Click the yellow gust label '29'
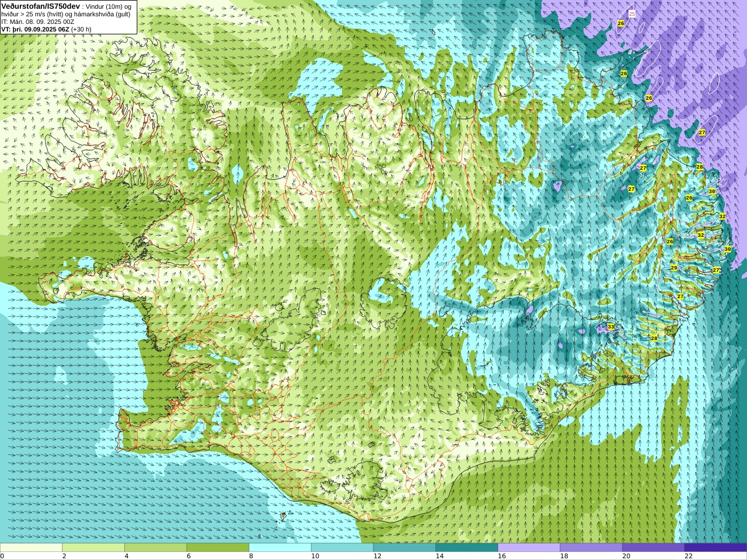Viewport: 747px width, 560px height. (674, 268)
